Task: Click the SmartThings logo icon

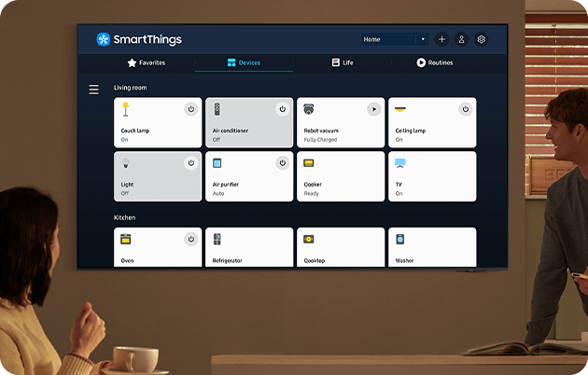Action: click(x=103, y=40)
